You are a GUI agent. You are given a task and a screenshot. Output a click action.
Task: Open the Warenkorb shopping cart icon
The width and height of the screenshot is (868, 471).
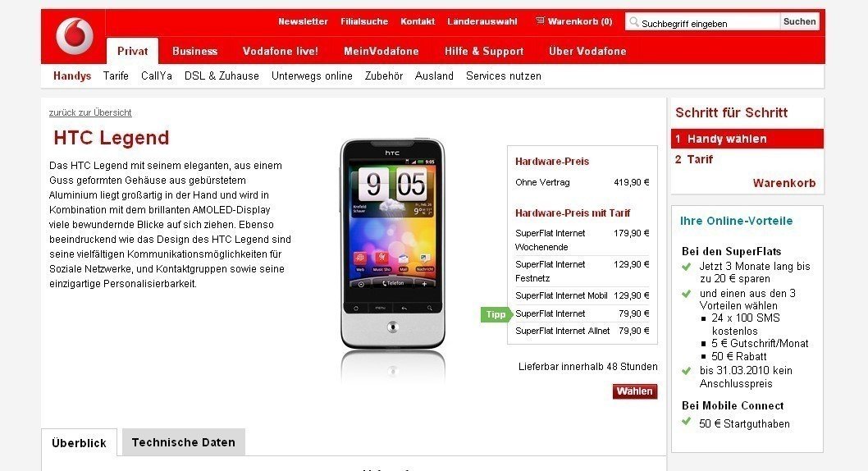540,21
